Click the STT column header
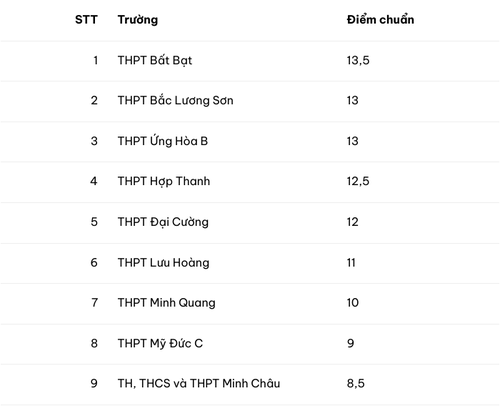 click(86, 20)
